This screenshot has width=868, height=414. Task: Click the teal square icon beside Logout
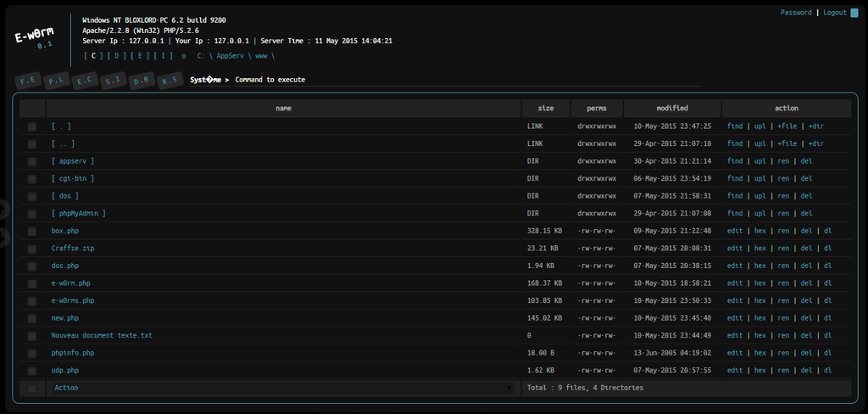[854, 13]
